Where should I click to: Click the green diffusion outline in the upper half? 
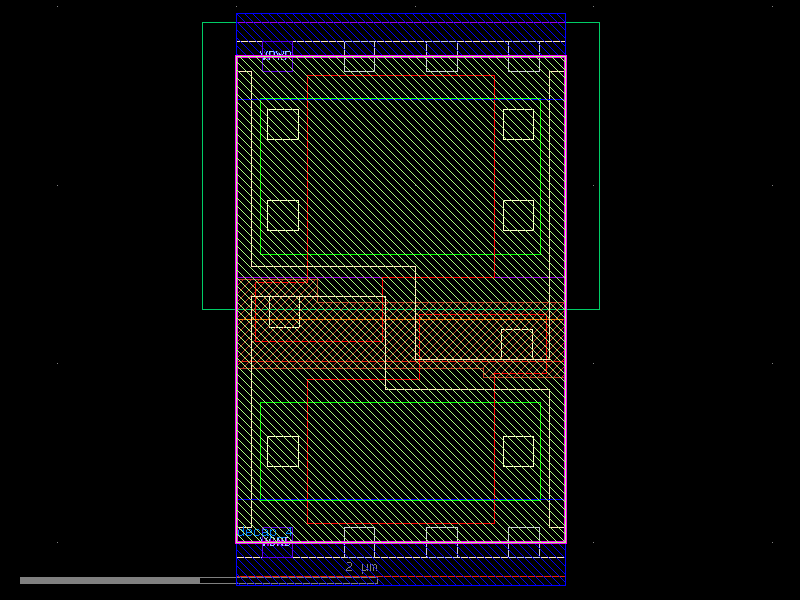400,100
